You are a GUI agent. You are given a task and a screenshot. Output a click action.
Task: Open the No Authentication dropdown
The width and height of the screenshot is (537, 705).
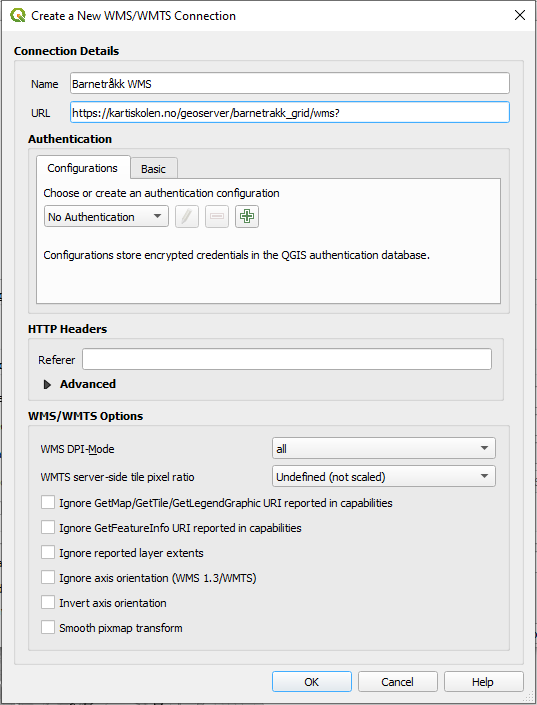click(106, 217)
